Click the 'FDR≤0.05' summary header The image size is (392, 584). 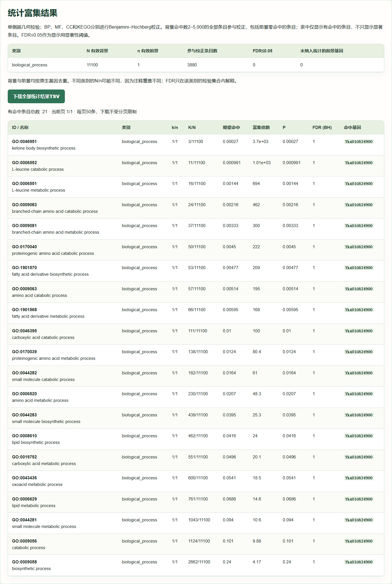click(263, 51)
